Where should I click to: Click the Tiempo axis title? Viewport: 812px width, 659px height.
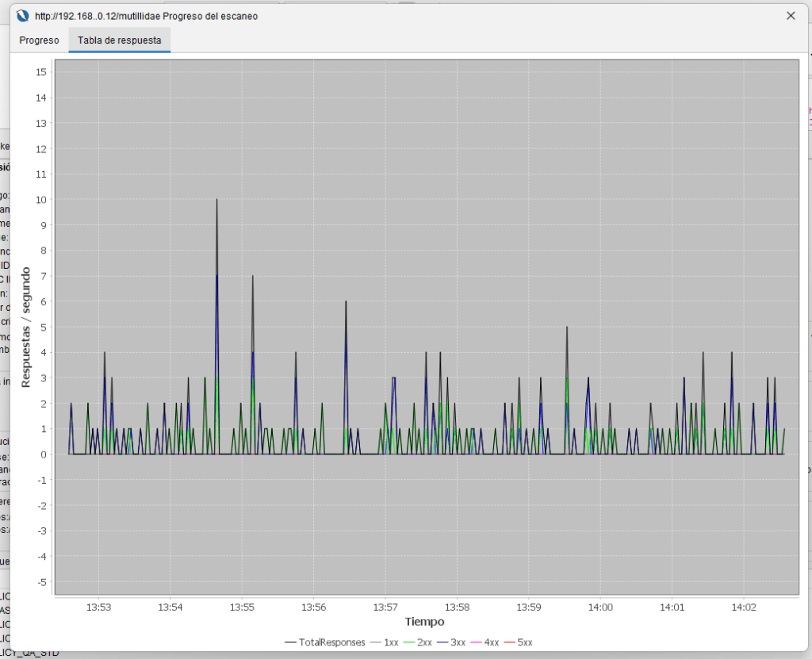point(425,622)
